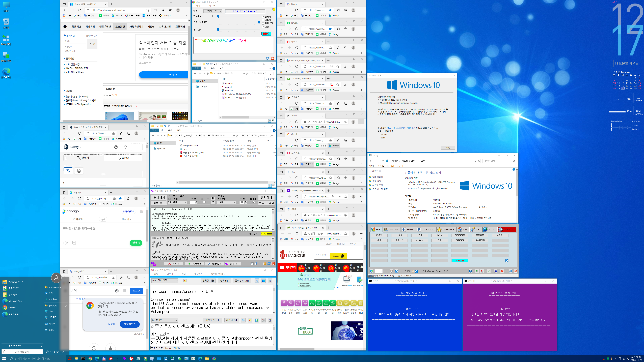Click the translate window icon next to ini
This screenshot has height=362, width=644.
(263, 281)
